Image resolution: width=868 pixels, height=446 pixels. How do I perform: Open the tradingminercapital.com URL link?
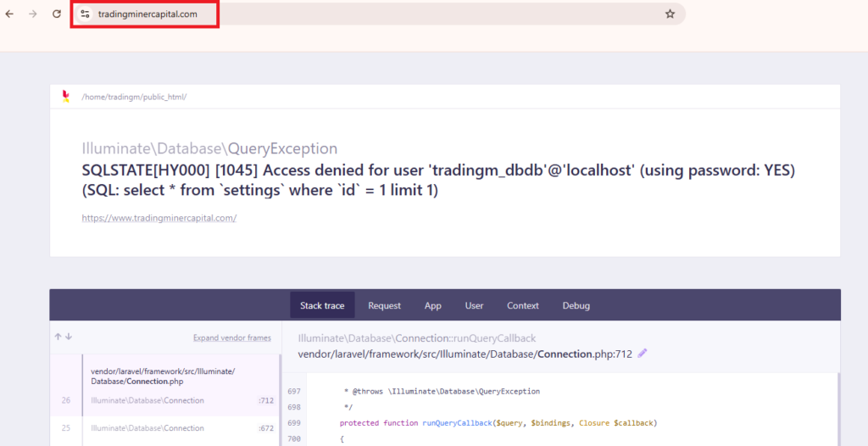tap(159, 218)
